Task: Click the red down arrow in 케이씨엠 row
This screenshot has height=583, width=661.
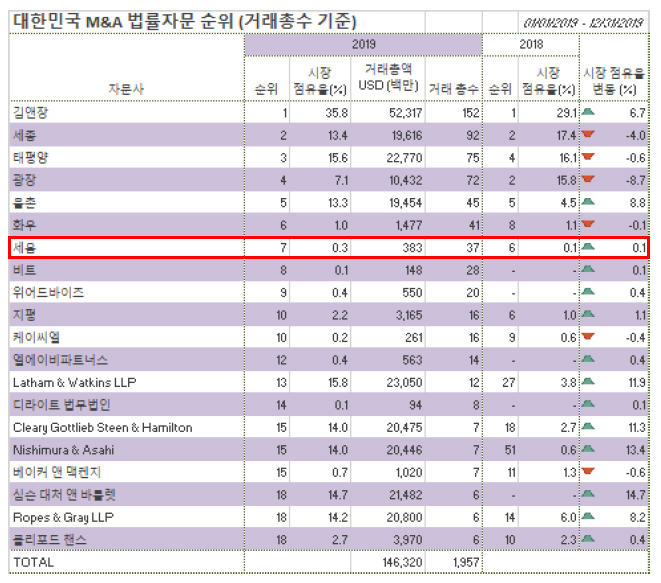Action: (588, 336)
